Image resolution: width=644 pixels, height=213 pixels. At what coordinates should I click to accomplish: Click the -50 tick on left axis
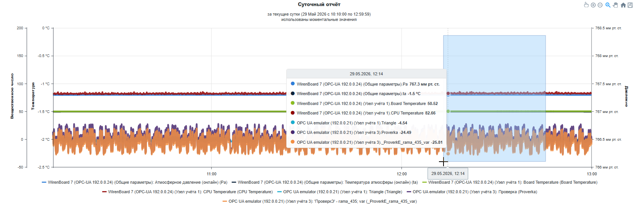tap(20, 167)
